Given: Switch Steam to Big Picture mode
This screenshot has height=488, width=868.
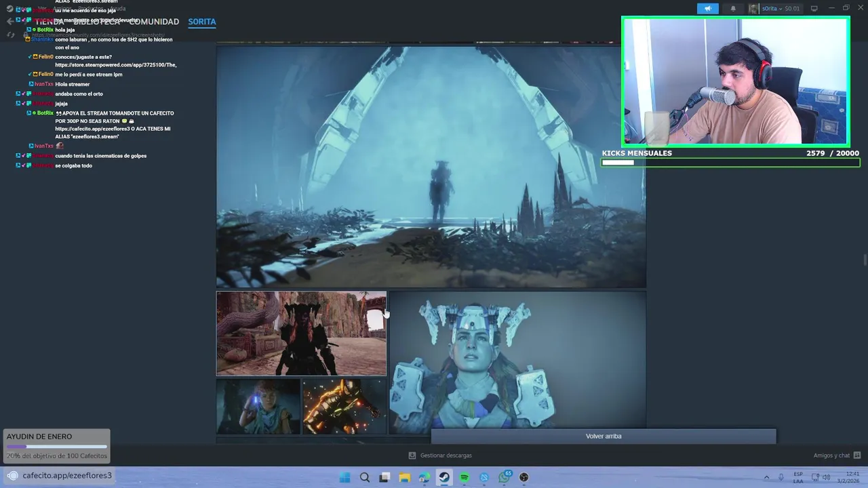Looking at the screenshot, I should 814,9.
